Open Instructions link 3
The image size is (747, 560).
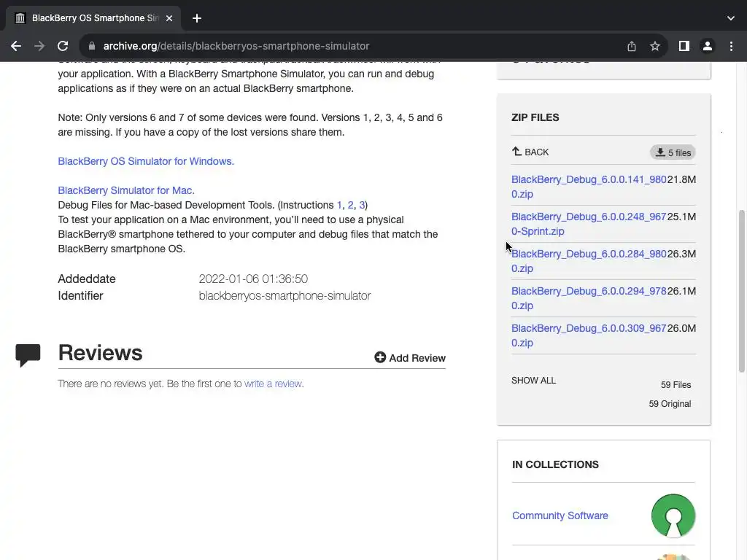[362, 205]
